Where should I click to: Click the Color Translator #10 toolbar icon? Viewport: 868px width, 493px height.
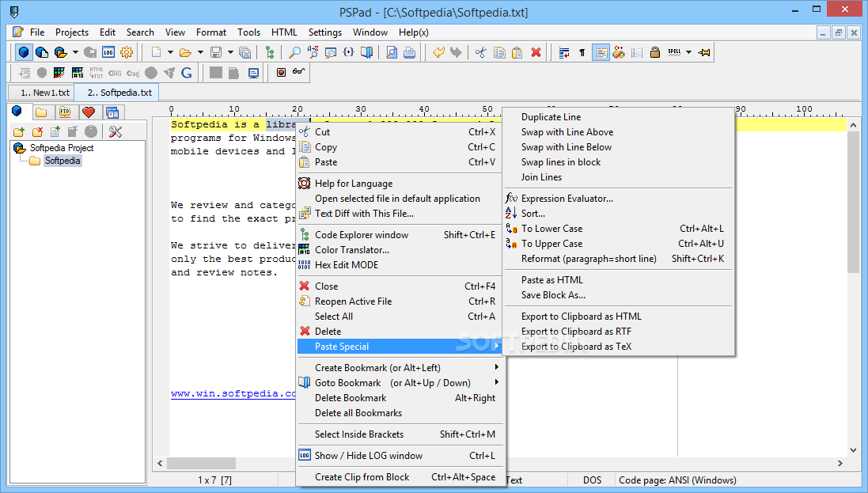[x=78, y=73]
